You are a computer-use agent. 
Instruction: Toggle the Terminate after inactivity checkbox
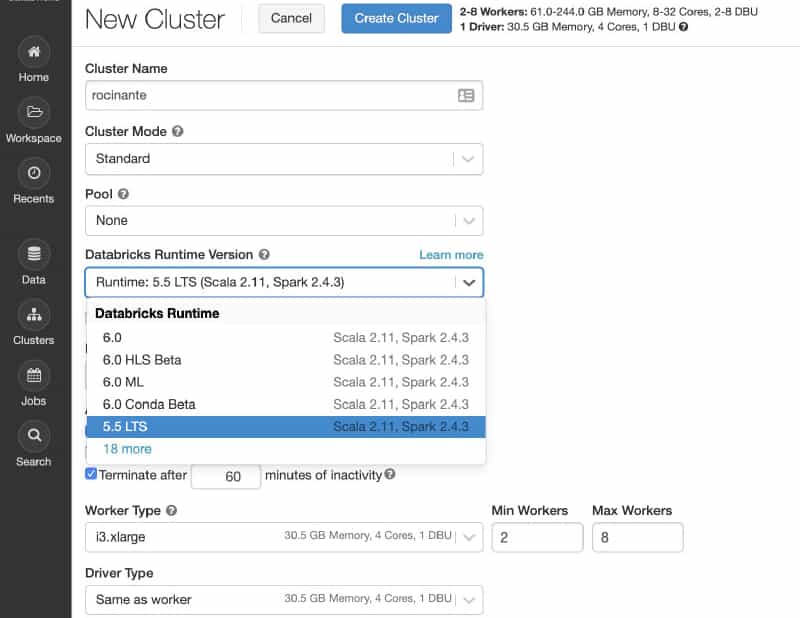(92, 475)
